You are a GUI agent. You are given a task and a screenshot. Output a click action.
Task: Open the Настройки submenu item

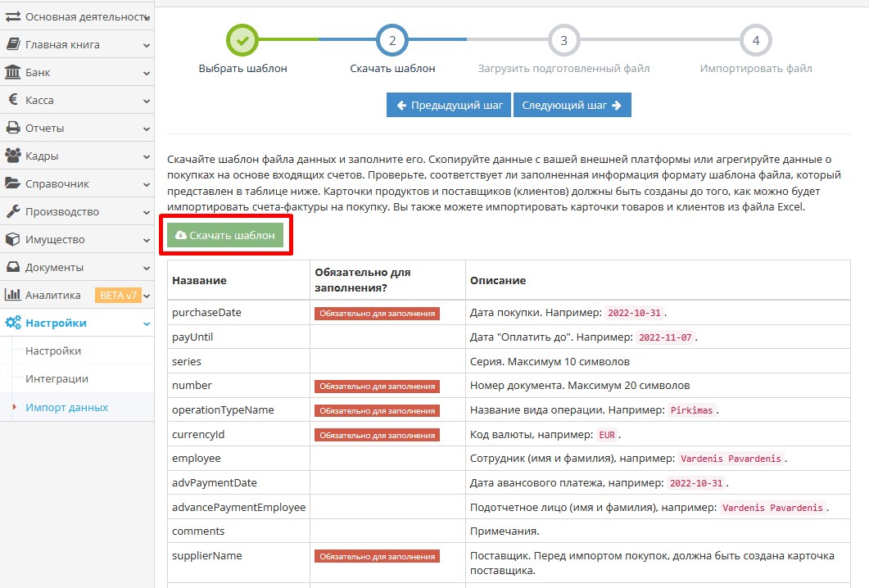53,351
